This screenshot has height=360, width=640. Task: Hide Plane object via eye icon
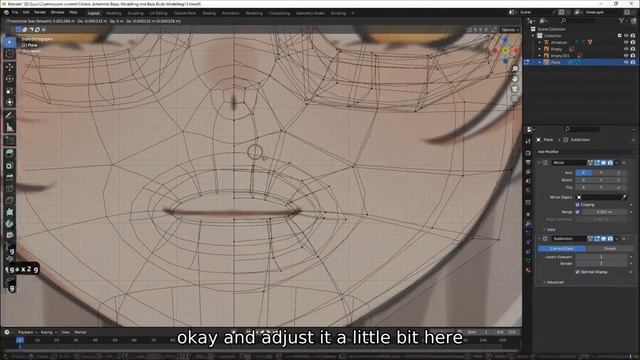(x=626, y=62)
